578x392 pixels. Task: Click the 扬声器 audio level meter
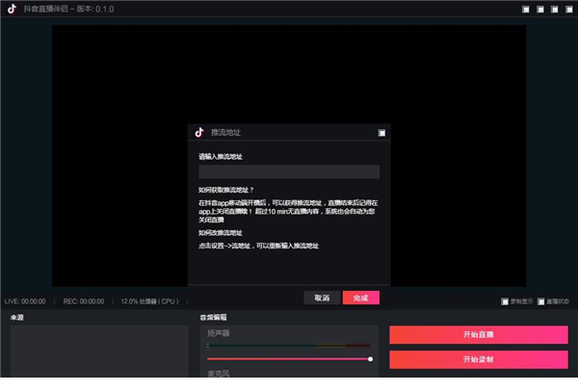[289, 346]
